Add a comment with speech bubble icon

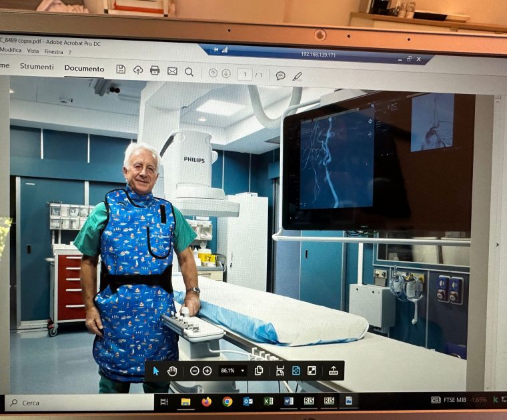click(281, 75)
